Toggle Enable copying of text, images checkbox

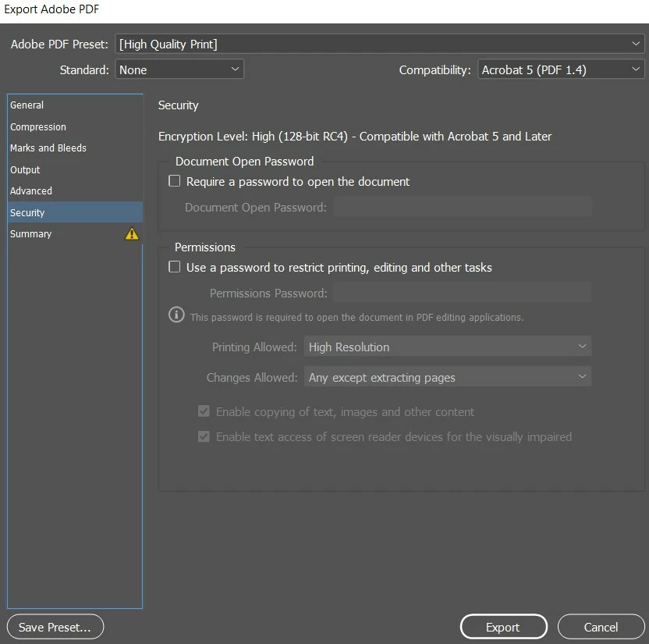point(204,411)
